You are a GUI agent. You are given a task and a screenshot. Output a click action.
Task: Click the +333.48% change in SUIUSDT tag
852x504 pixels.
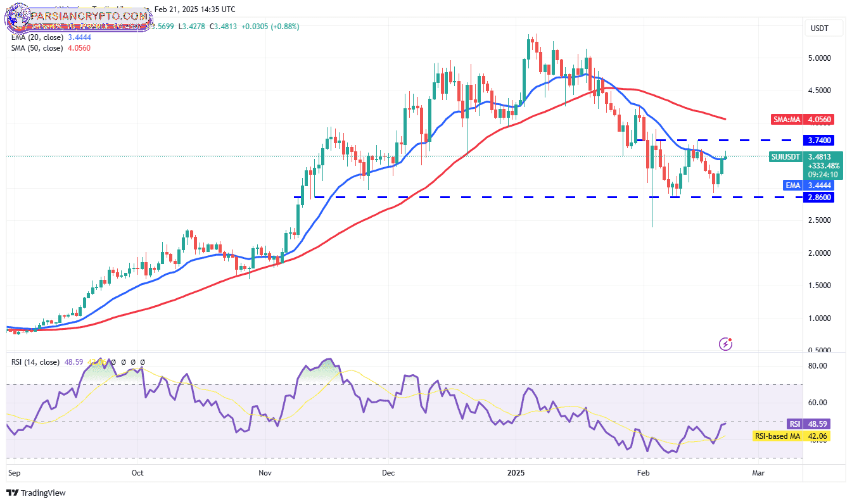coord(823,165)
